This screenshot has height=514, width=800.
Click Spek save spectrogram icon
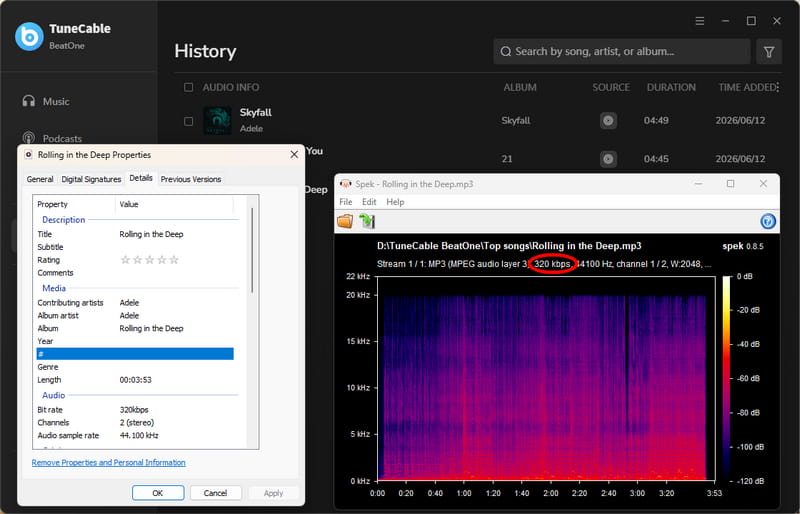367,221
